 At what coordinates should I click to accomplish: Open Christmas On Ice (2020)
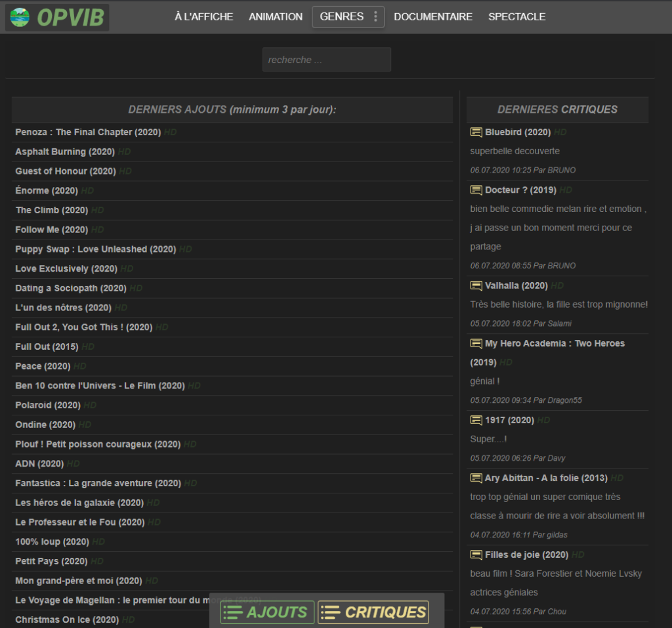[67, 620]
